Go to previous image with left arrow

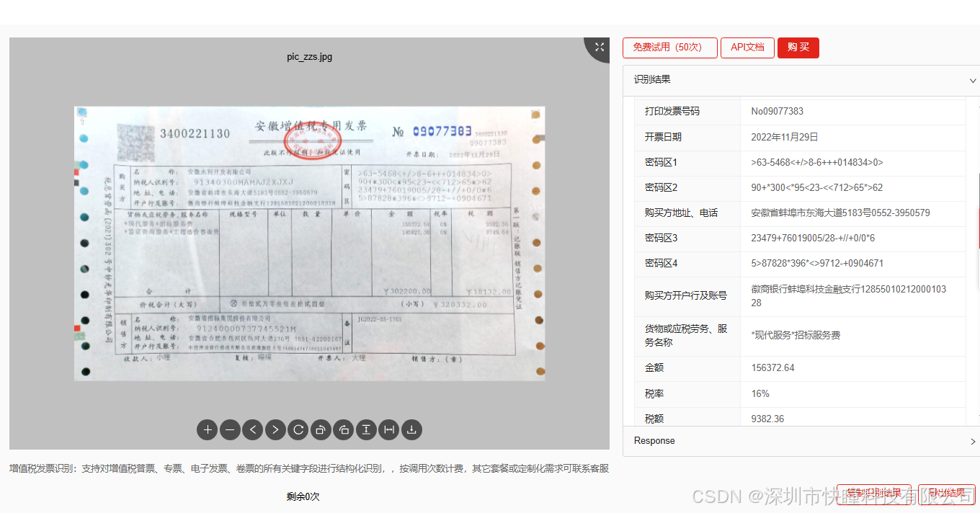tap(253, 430)
